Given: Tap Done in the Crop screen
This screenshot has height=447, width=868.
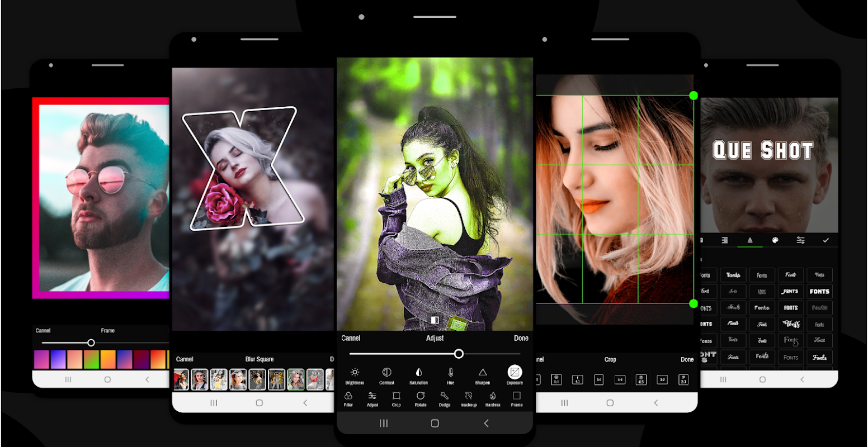Looking at the screenshot, I should coord(687,359).
